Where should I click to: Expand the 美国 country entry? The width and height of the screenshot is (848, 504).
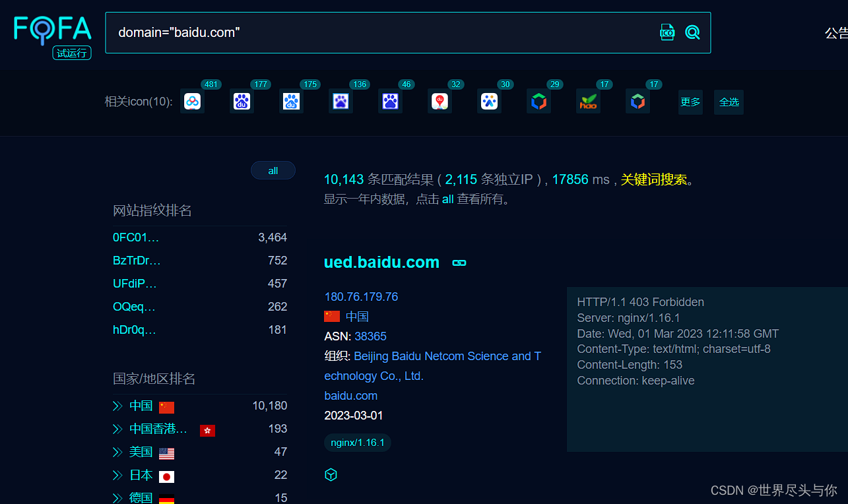pyautogui.click(x=117, y=453)
